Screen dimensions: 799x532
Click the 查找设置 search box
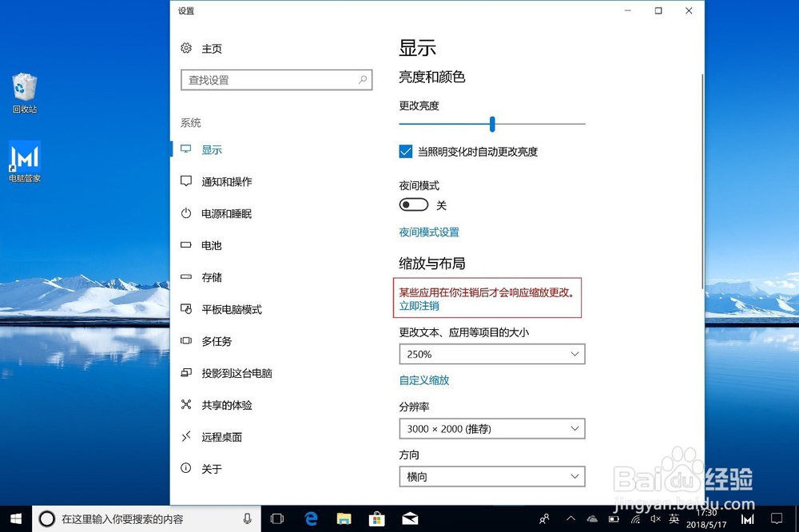pos(276,80)
